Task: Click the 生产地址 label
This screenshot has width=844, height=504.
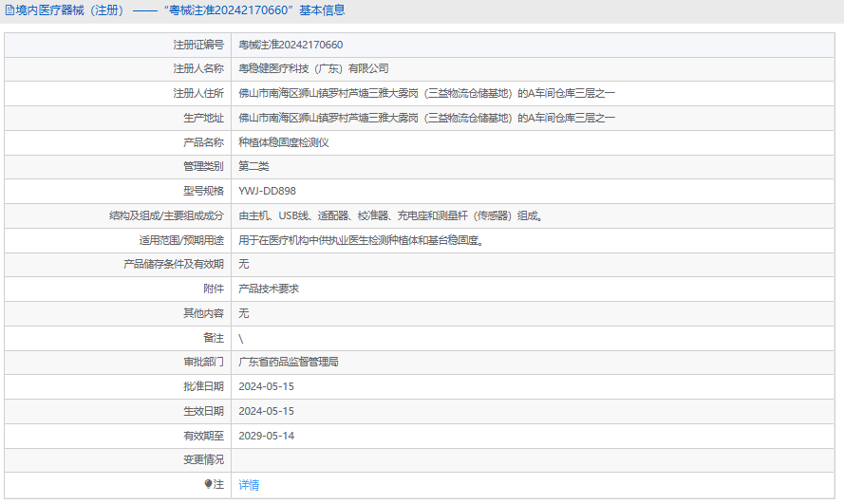Action: point(203,118)
